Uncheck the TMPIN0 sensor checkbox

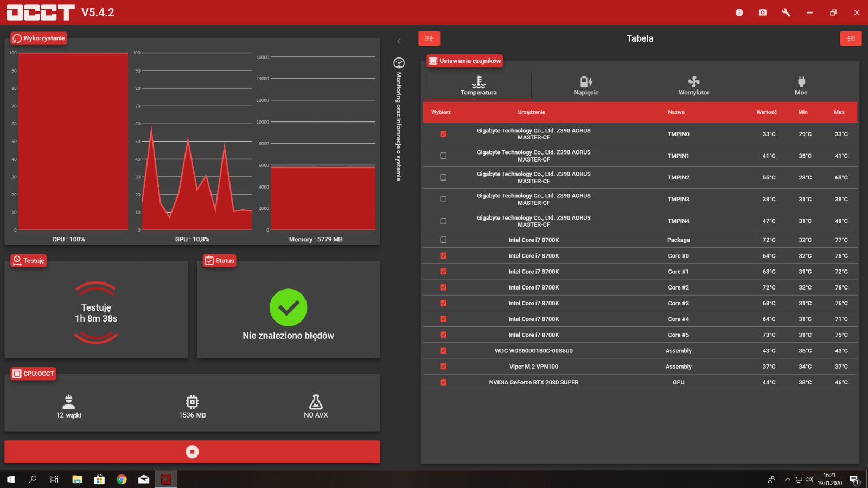[443, 134]
